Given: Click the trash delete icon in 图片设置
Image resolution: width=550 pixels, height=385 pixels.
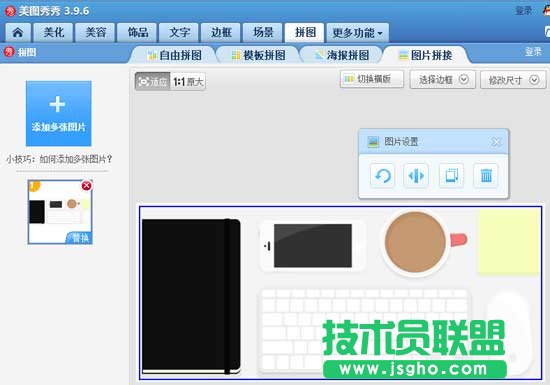Looking at the screenshot, I should tap(486, 175).
